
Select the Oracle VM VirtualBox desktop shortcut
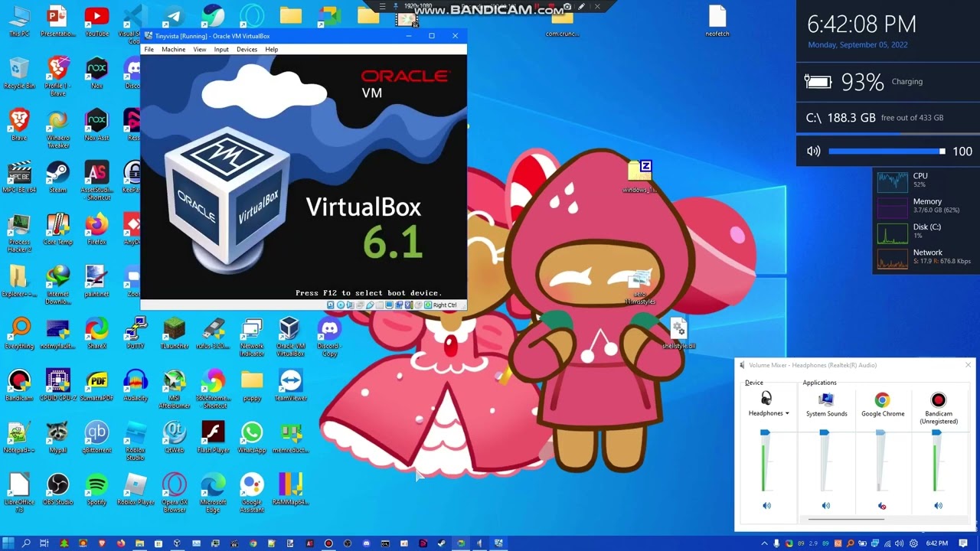pos(289,336)
